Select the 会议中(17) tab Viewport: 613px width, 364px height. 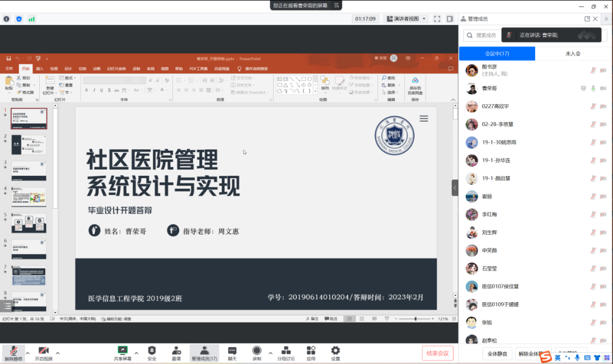click(497, 53)
